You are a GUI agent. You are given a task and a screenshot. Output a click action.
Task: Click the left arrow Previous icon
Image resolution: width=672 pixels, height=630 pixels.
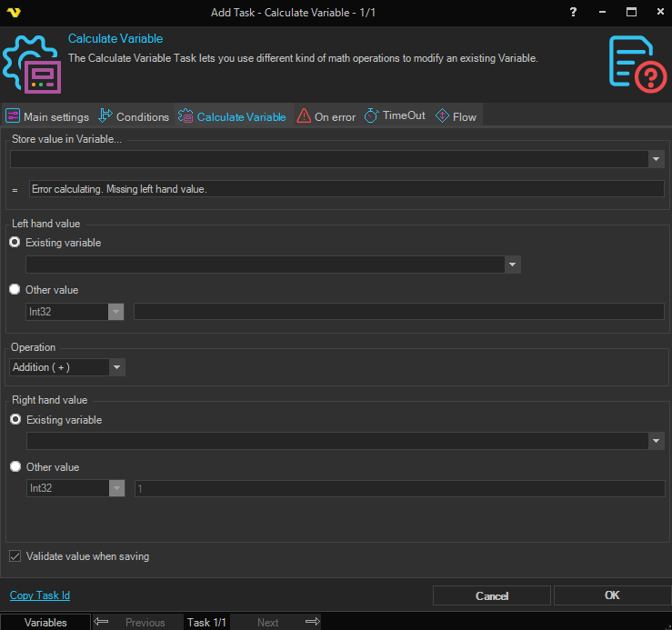click(x=102, y=622)
